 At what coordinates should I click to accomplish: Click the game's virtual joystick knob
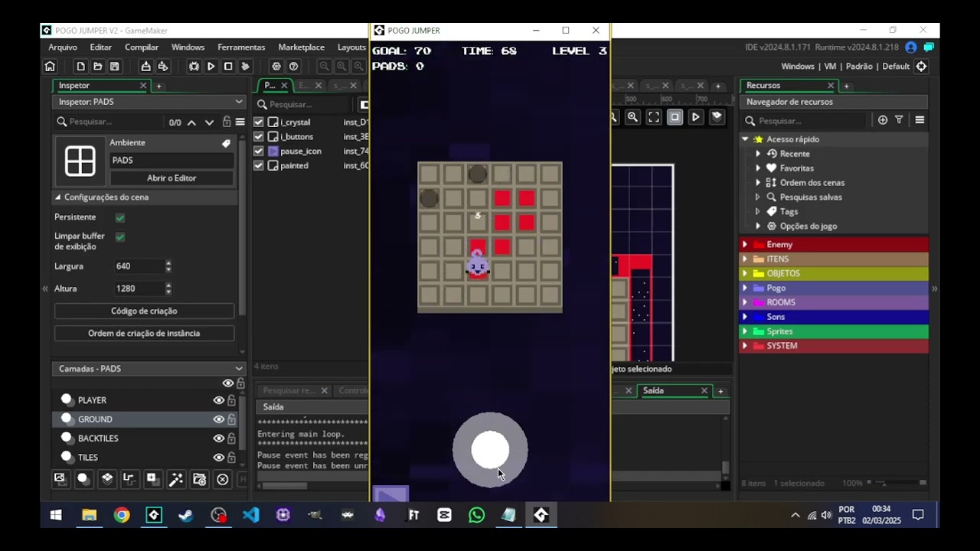coord(490,450)
